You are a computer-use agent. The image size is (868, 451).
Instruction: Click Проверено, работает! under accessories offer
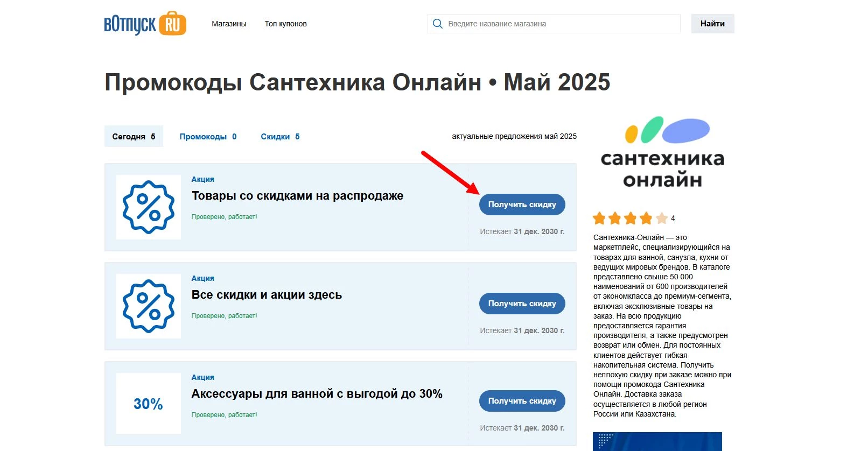(225, 415)
